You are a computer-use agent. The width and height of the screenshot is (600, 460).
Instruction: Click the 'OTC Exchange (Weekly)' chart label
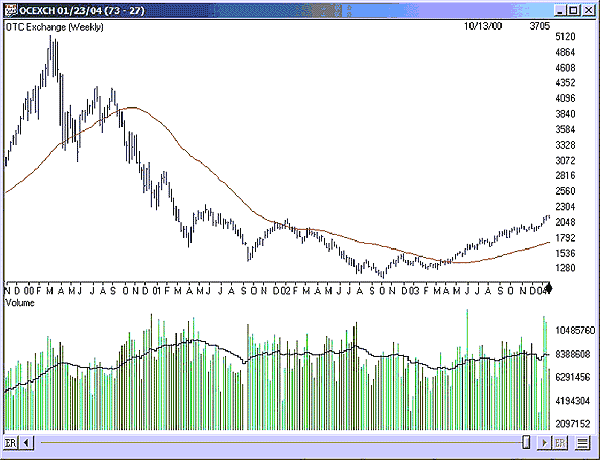(54, 28)
